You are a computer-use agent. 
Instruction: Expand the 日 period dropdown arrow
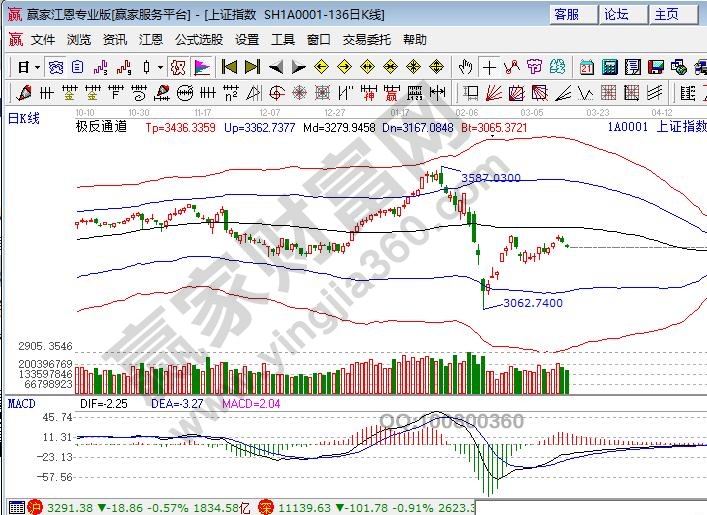tap(37, 67)
